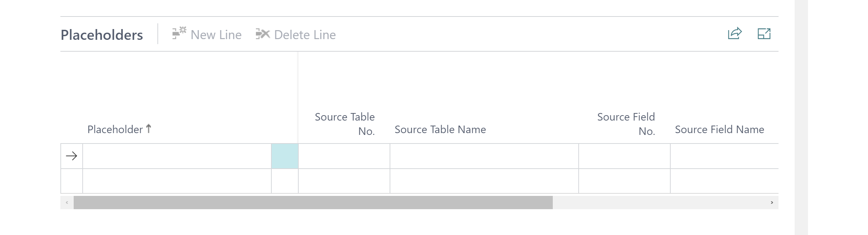Sort by the Source Field Name column
This screenshot has height=235, width=868.
coord(719,130)
